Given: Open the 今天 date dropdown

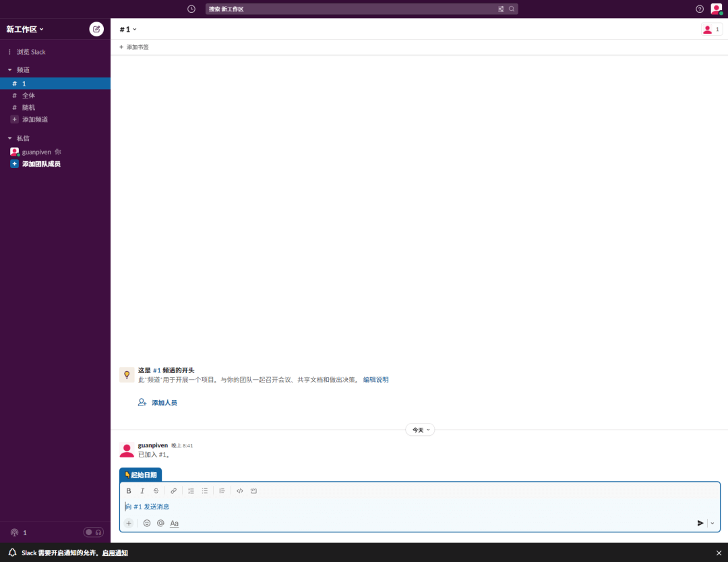Looking at the screenshot, I should click(420, 430).
